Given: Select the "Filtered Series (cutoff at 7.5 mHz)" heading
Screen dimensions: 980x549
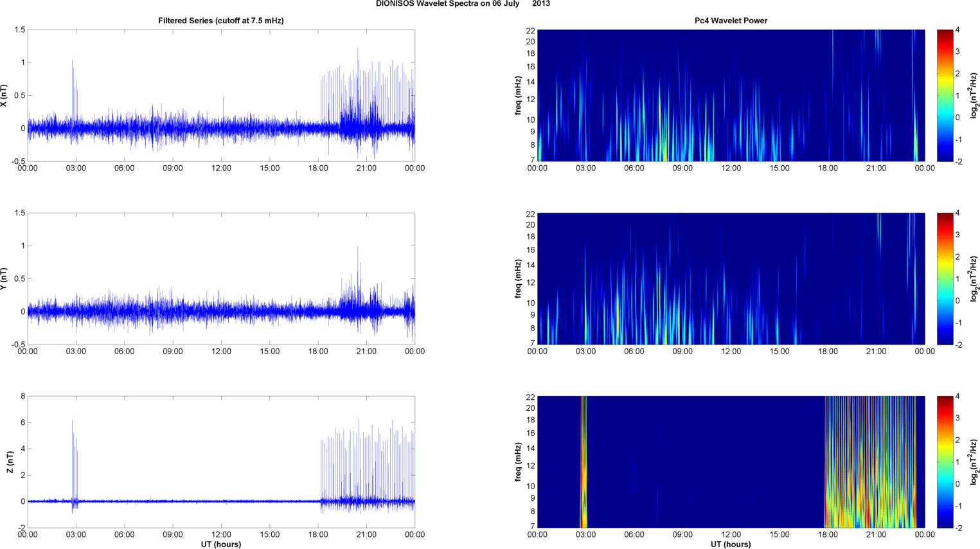Looking at the screenshot, I should [221, 21].
